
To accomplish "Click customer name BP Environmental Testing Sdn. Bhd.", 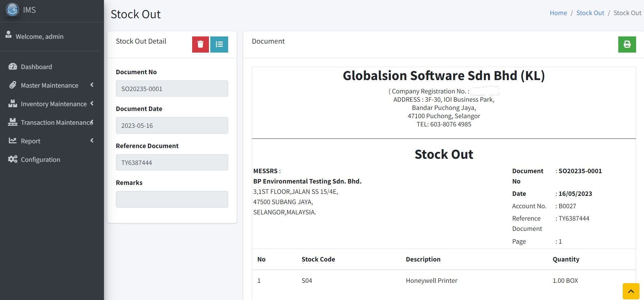I will (307, 181).
